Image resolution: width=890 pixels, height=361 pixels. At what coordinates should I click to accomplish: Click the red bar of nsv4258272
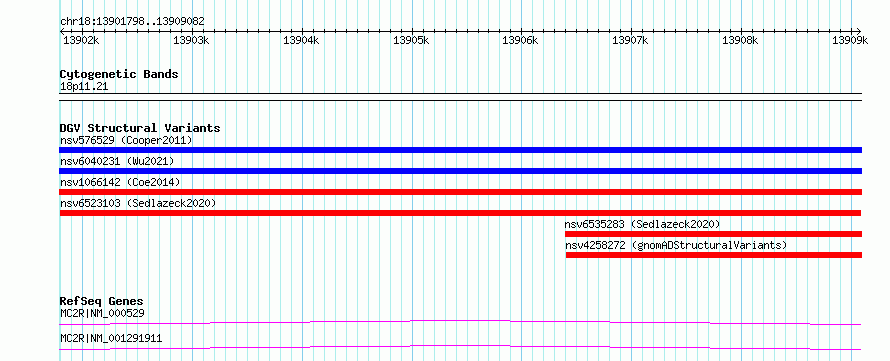point(714,255)
